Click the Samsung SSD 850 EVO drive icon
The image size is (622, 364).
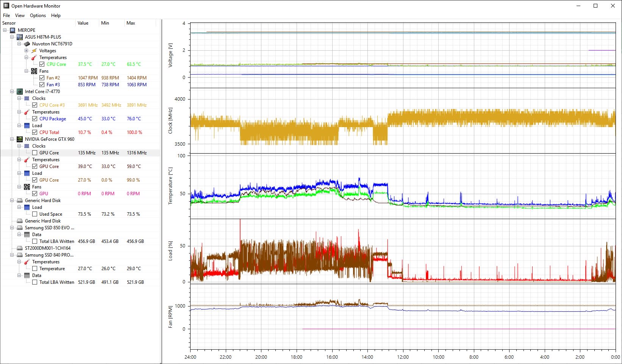click(20, 228)
